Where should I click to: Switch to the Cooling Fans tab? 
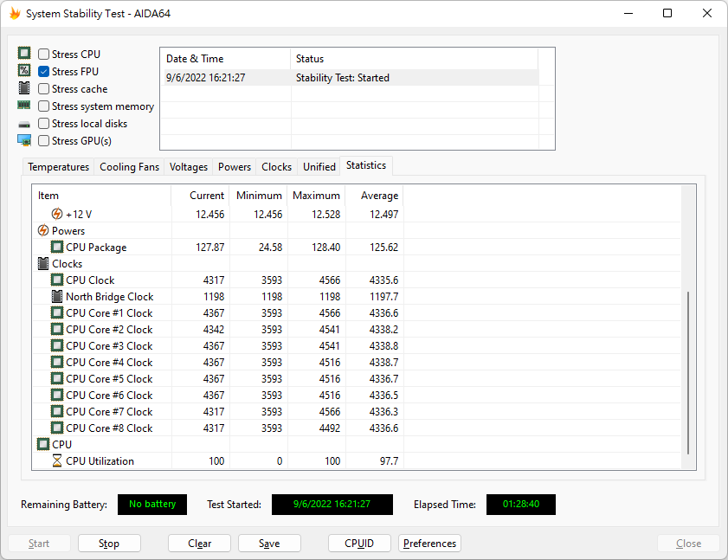[130, 167]
